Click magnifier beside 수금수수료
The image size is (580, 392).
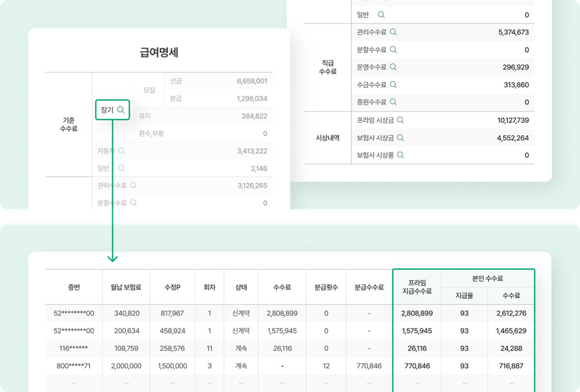393,85
